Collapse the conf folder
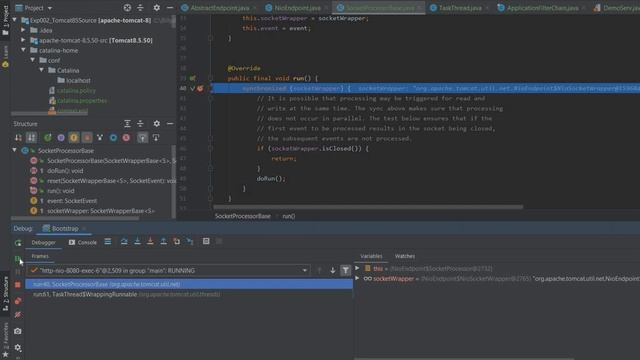 point(32,60)
